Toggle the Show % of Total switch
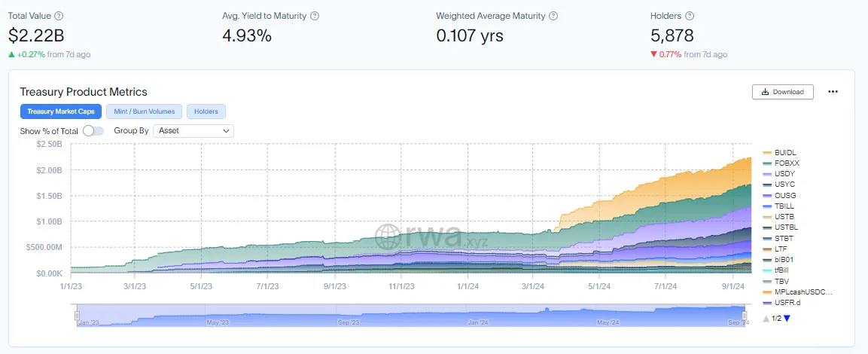The image size is (868, 354). click(93, 131)
